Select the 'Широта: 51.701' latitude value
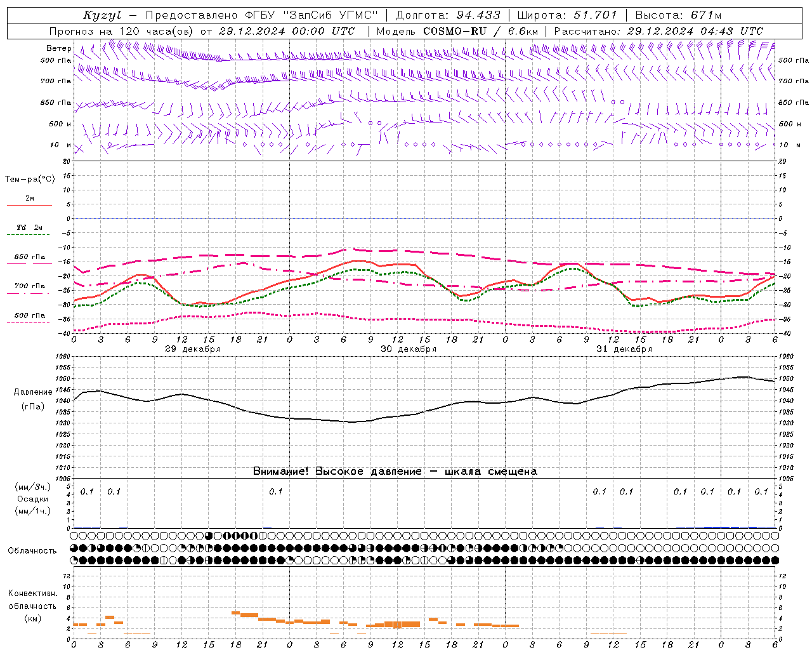 pyautogui.click(x=567, y=15)
